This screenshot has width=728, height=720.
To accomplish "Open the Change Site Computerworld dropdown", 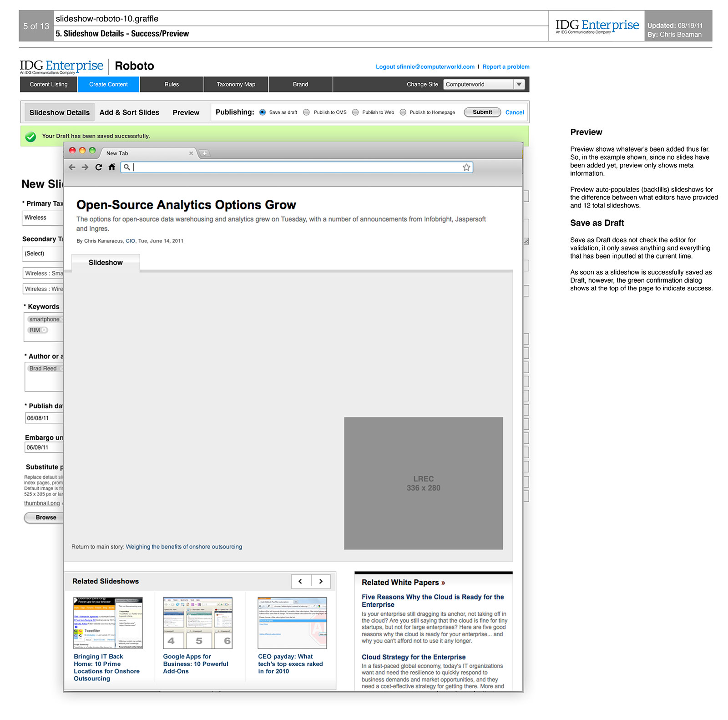I will point(484,84).
